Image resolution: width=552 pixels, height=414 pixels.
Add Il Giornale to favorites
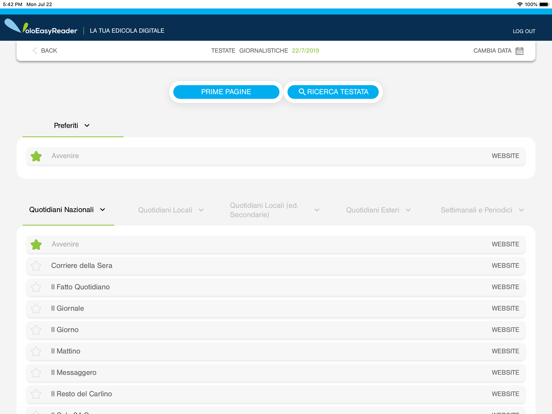click(36, 309)
